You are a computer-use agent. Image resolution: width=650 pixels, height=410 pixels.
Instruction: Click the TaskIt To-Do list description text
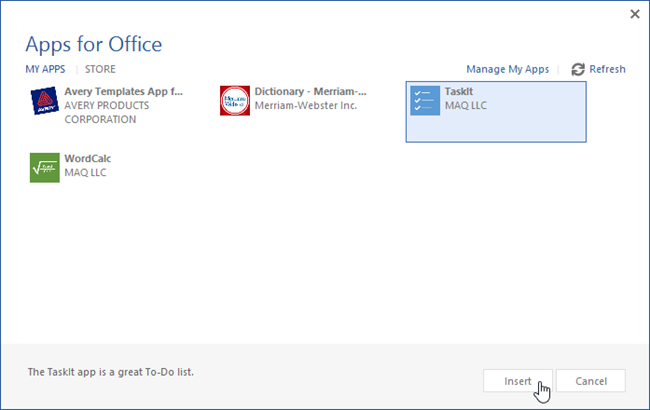pyautogui.click(x=111, y=372)
